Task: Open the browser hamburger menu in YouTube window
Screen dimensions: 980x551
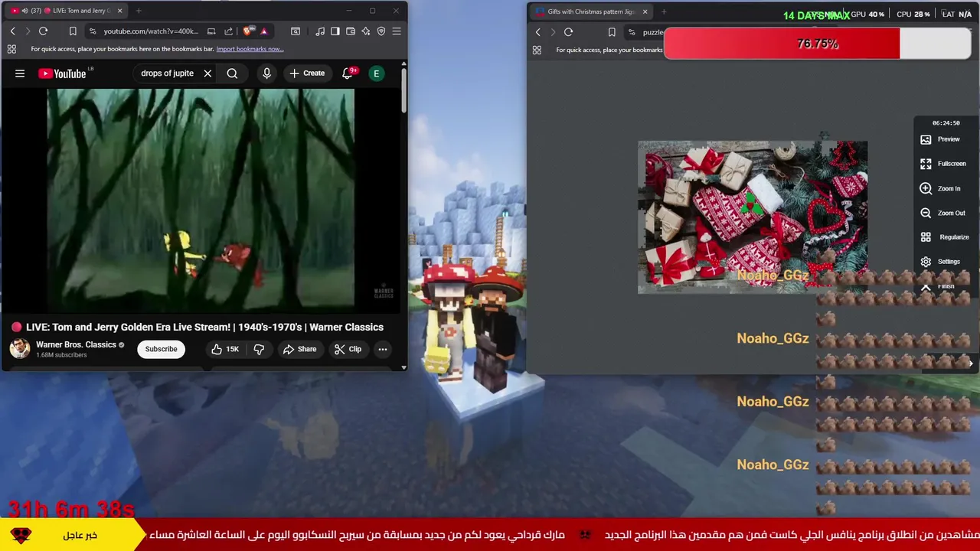Action: click(397, 31)
